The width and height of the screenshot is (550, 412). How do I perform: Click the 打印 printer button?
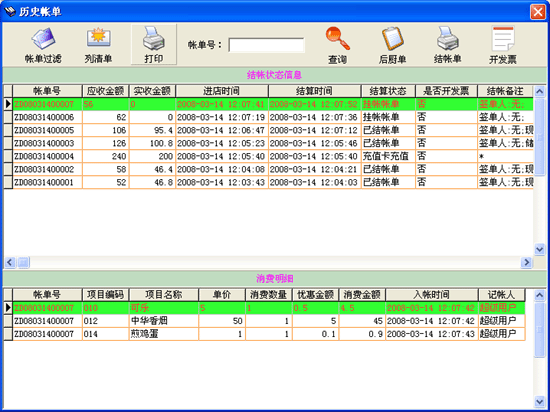pos(154,45)
